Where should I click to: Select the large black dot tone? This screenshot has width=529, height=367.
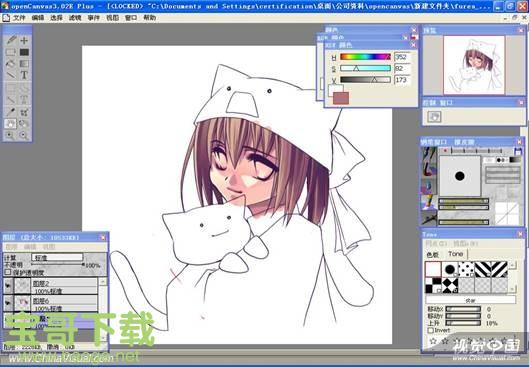[450, 270]
